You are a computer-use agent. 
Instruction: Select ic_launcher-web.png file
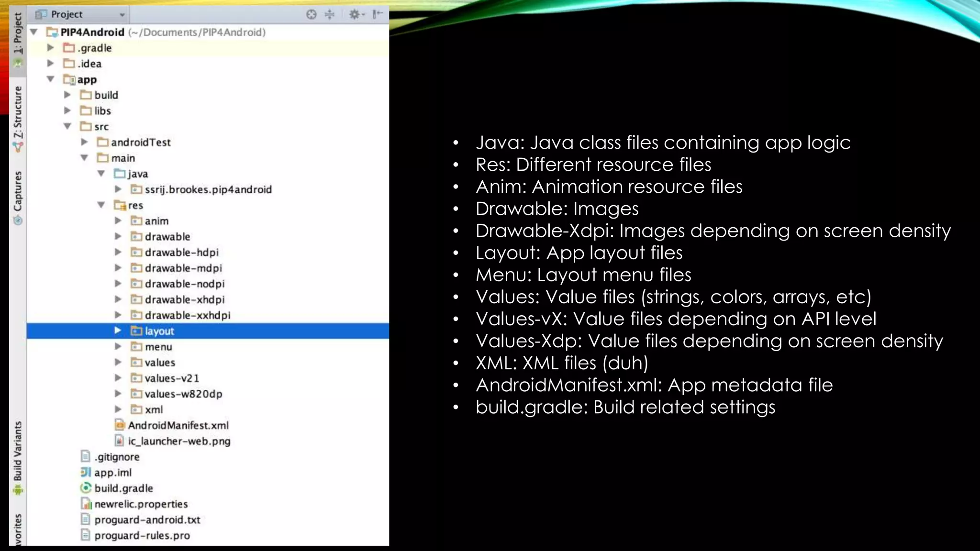(179, 441)
